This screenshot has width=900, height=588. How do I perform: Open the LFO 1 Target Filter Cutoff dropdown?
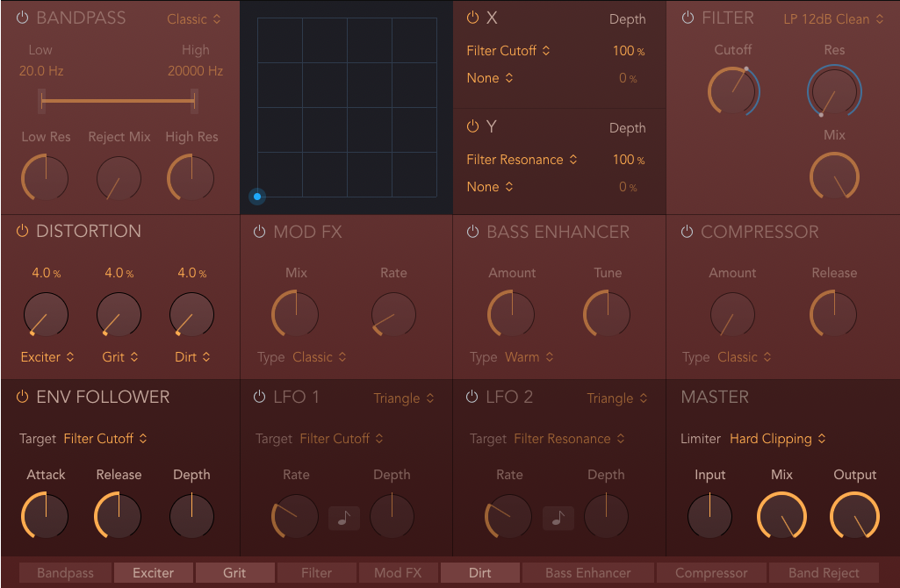pyautogui.click(x=342, y=438)
